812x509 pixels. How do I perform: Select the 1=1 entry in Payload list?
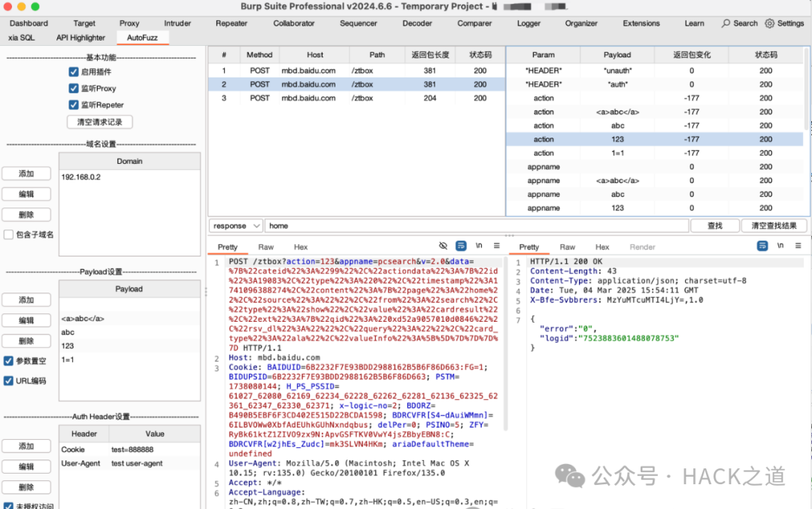(x=129, y=359)
